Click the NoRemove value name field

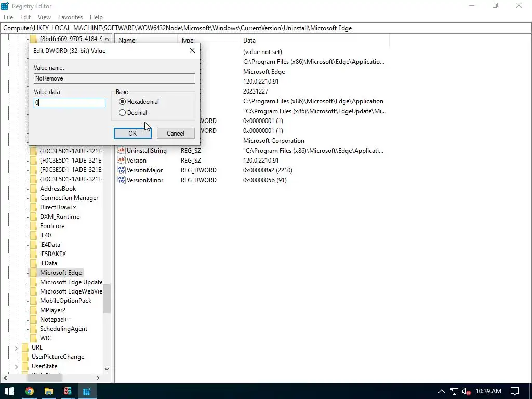coord(114,78)
